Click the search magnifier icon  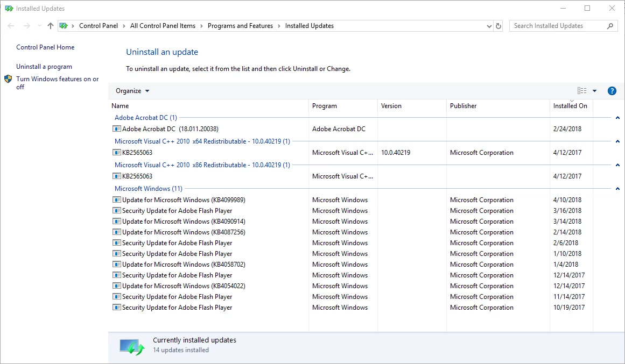click(610, 26)
